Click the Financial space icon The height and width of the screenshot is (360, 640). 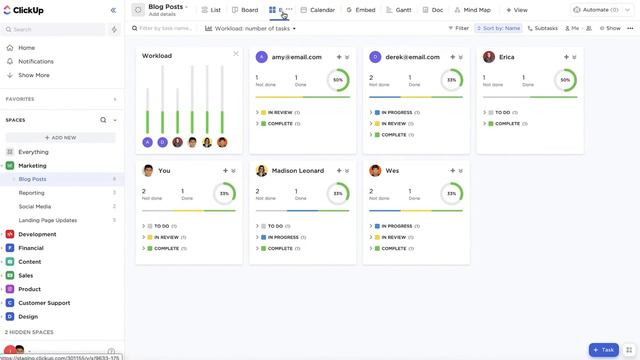[10, 248]
